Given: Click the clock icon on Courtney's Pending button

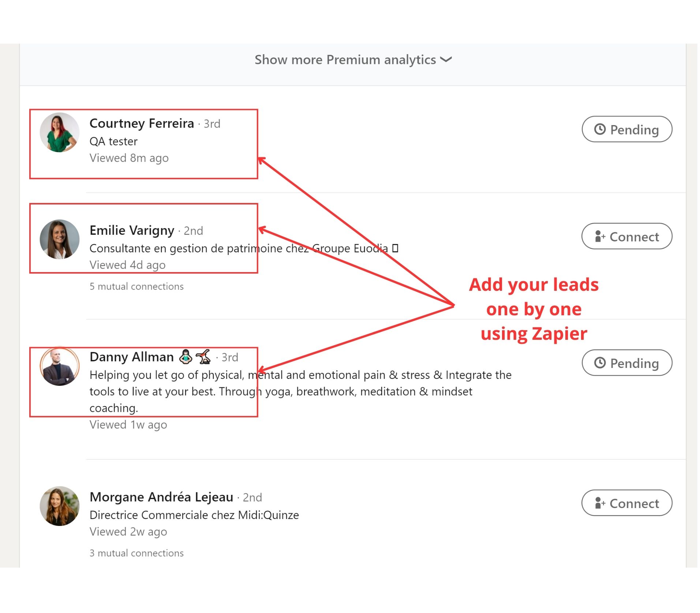Looking at the screenshot, I should coord(599,129).
